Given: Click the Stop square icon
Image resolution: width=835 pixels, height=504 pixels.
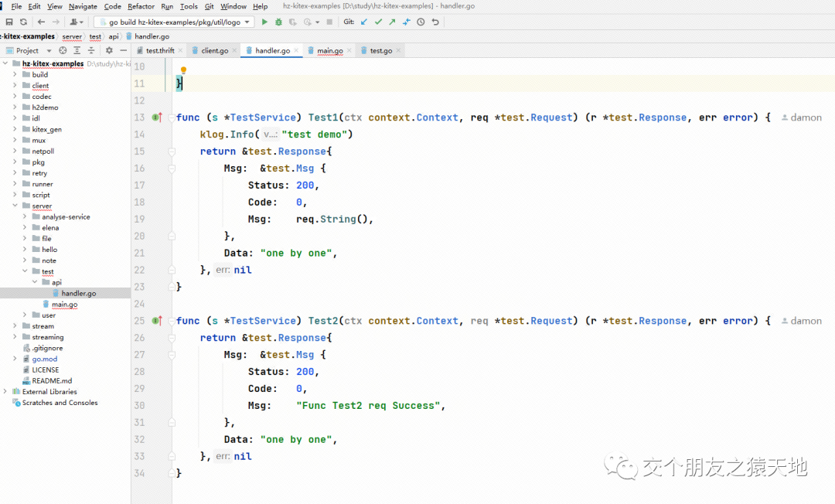Looking at the screenshot, I should tap(329, 22).
